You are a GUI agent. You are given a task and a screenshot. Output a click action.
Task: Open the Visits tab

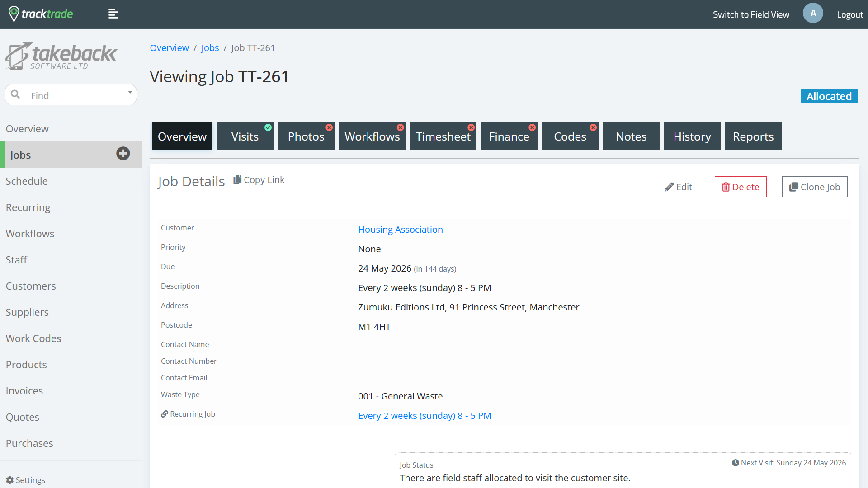pyautogui.click(x=245, y=136)
